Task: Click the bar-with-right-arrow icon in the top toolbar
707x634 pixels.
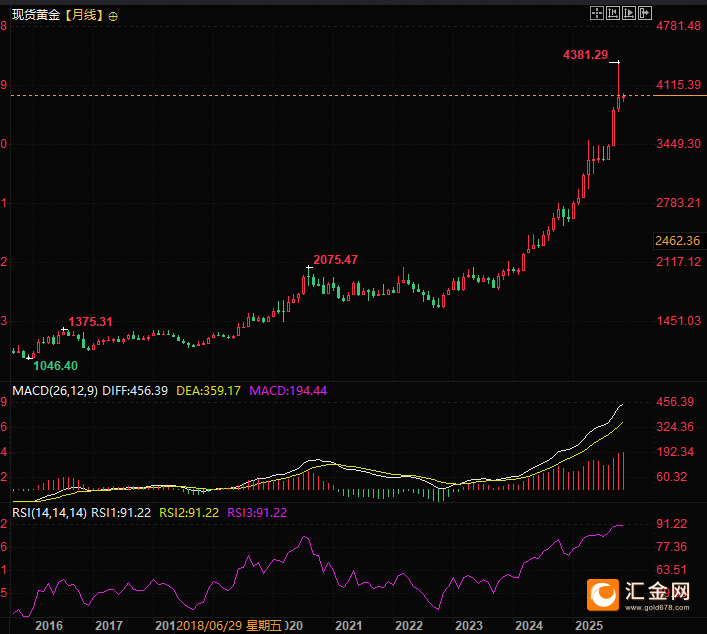Action: coord(645,13)
